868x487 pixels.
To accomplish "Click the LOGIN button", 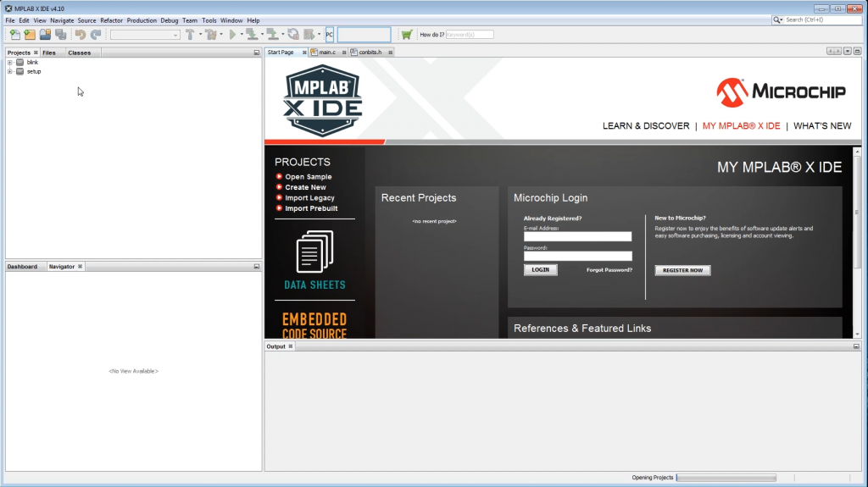I will coord(540,270).
